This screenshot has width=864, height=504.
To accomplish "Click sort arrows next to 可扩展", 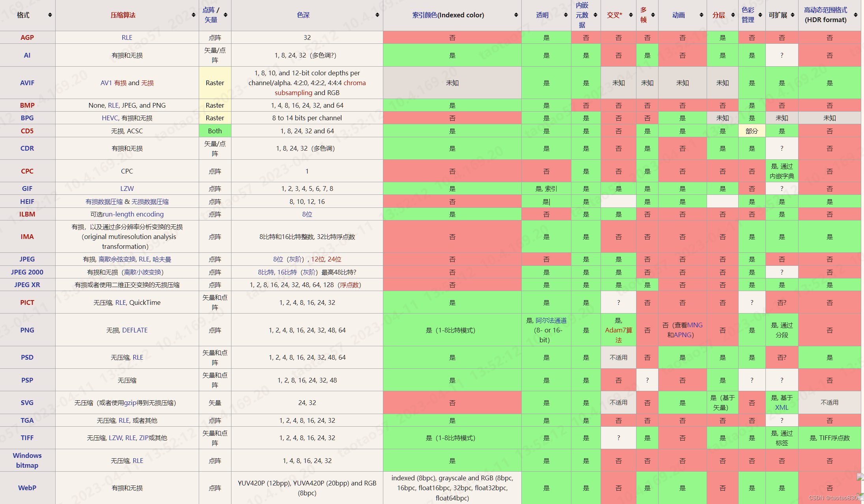I will [x=792, y=15].
